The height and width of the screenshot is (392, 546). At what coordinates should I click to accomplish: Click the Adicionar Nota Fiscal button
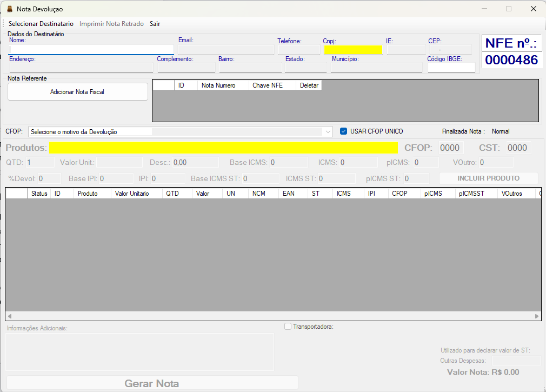[x=77, y=92]
